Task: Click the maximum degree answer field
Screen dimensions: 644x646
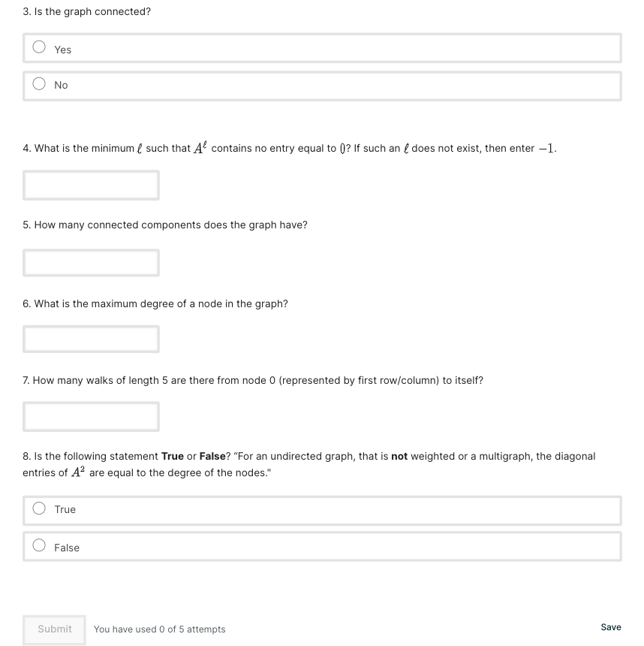Action: click(91, 340)
